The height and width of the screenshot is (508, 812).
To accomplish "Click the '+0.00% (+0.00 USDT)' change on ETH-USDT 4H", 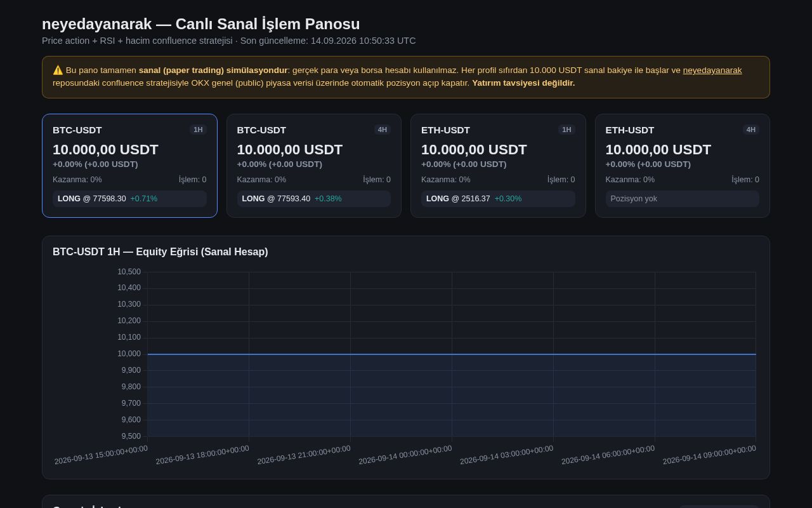I will [648, 164].
